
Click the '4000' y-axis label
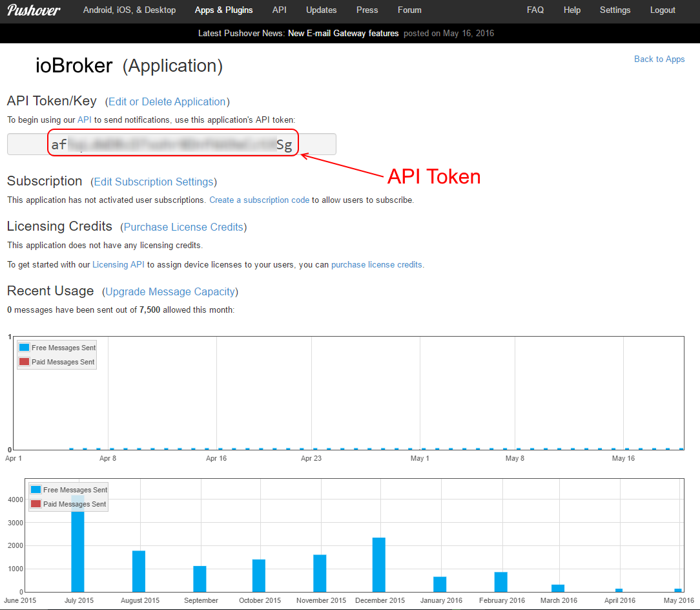[15, 500]
